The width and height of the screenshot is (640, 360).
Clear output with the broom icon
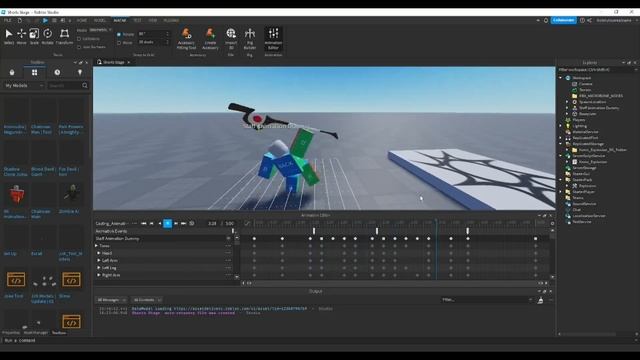540,300
